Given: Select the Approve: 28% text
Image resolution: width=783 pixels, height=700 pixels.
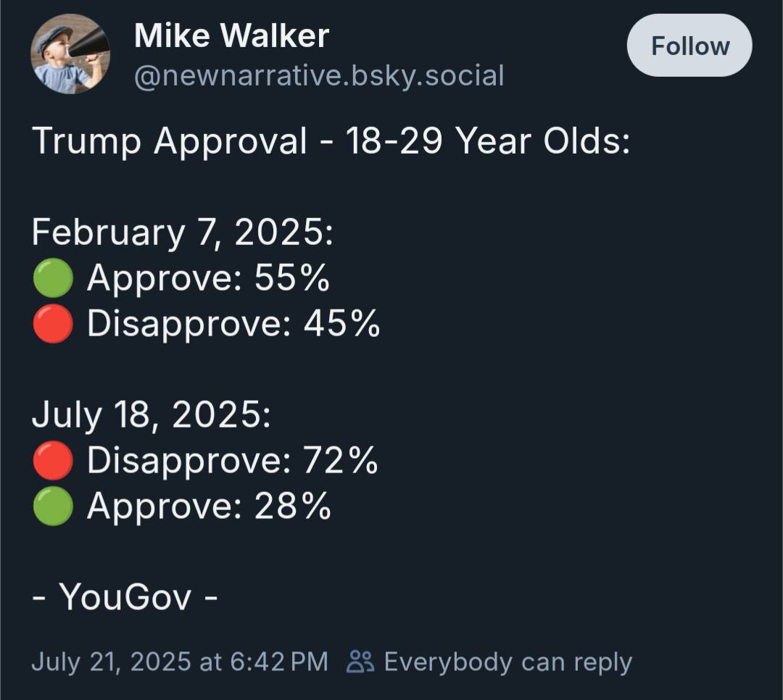Looking at the screenshot, I should point(209,507).
